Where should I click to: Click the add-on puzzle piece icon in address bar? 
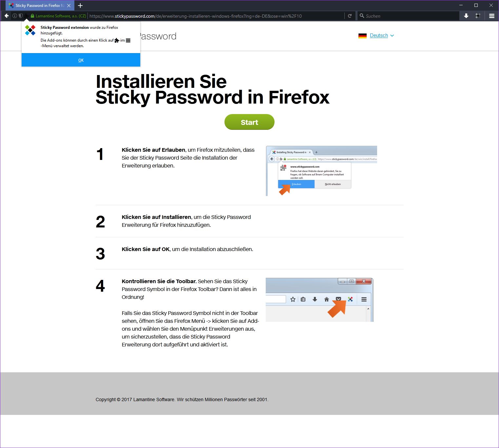coord(27,16)
